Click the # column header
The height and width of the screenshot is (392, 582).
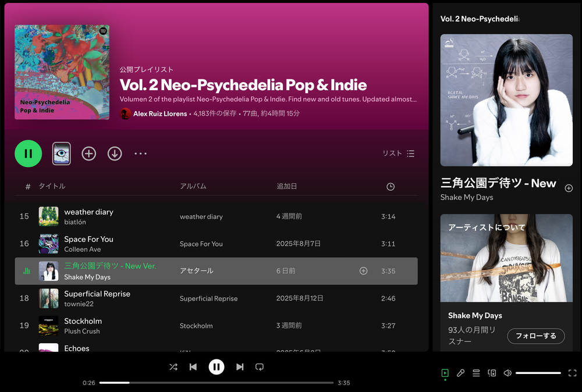pos(28,187)
